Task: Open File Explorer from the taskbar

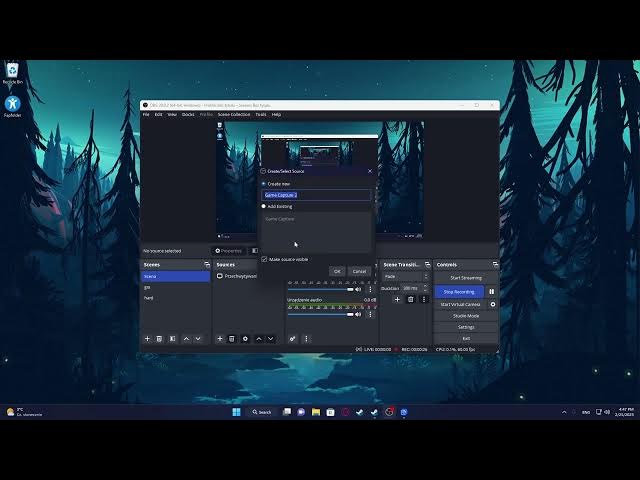Action: (316, 412)
